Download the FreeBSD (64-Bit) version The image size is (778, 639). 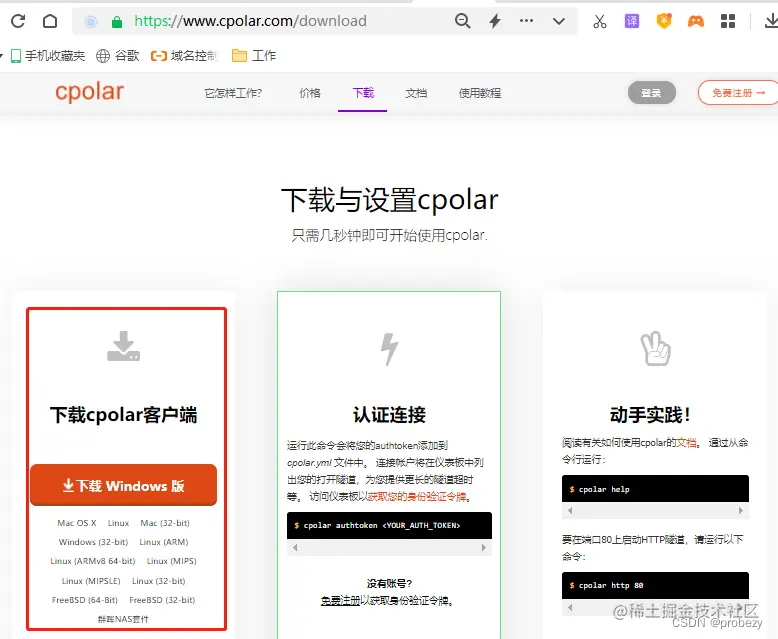(85, 600)
